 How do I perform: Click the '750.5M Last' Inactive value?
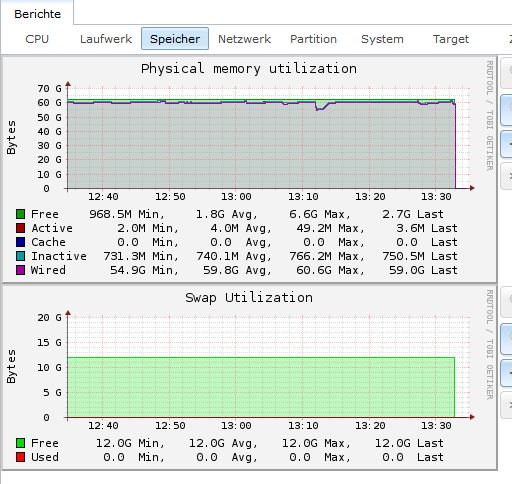(420, 256)
